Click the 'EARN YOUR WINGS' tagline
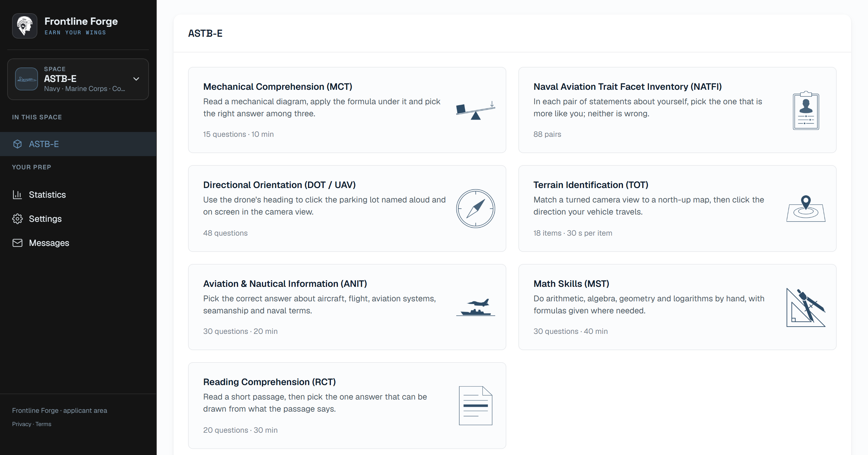This screenshot has height=455, width=868. tap(75, 33)
